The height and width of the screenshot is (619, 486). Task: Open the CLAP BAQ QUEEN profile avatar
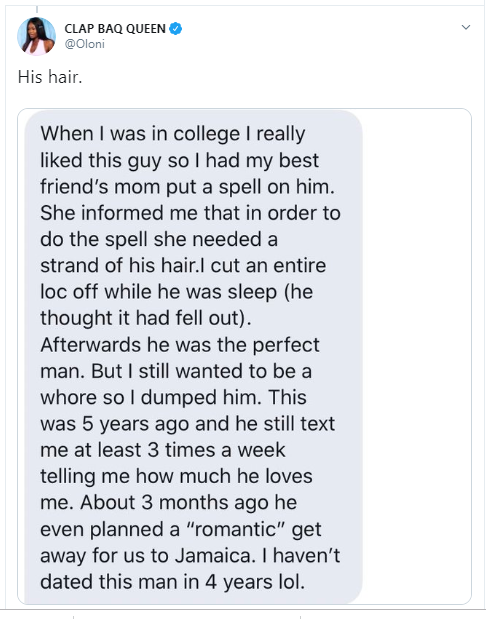click(x=36, y=36)
